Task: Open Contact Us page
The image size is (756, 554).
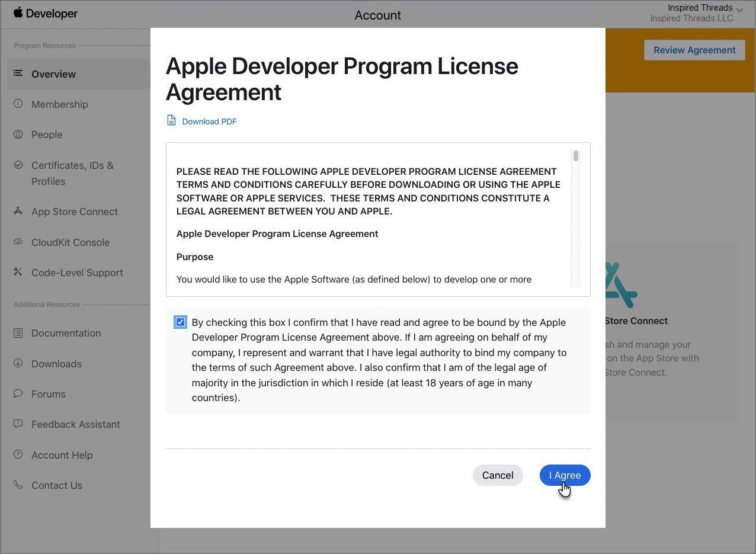Action: coord(56,485)
